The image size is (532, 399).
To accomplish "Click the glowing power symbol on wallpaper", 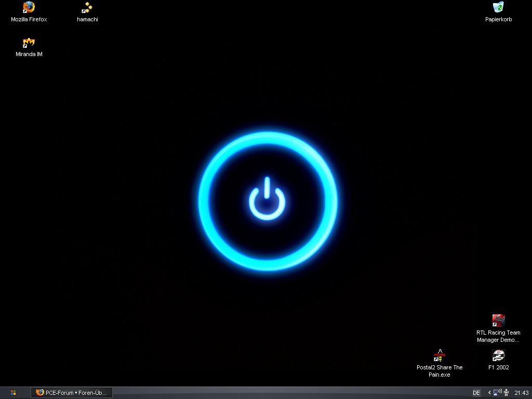I will point(267,200).
